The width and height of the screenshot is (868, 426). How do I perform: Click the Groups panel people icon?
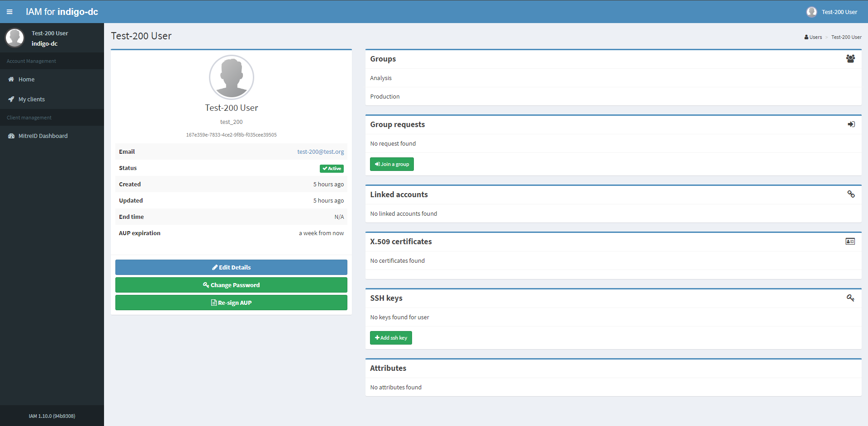[x=850, y=59]
